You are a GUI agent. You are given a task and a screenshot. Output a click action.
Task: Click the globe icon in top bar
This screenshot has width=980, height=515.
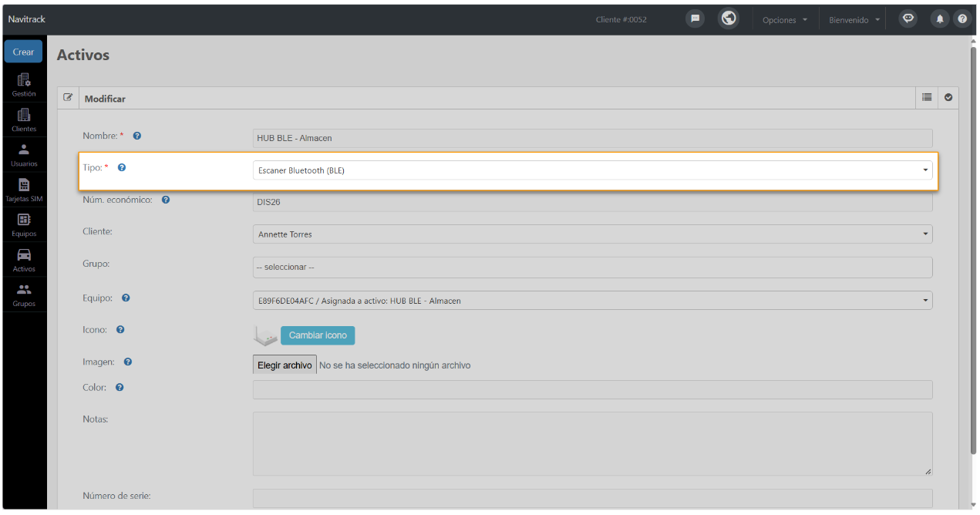pos(729,19)
